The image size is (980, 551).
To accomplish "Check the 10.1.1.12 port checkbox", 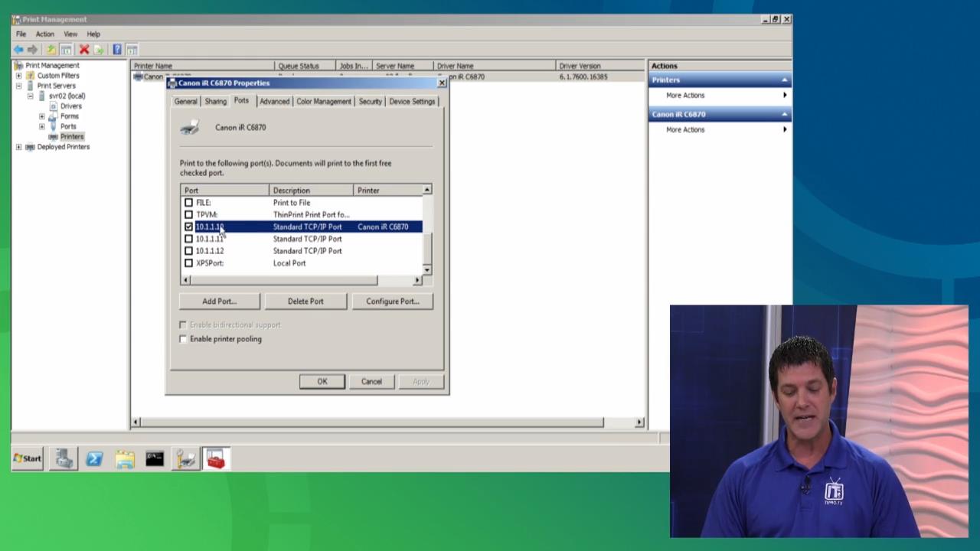I will (188, 251).
